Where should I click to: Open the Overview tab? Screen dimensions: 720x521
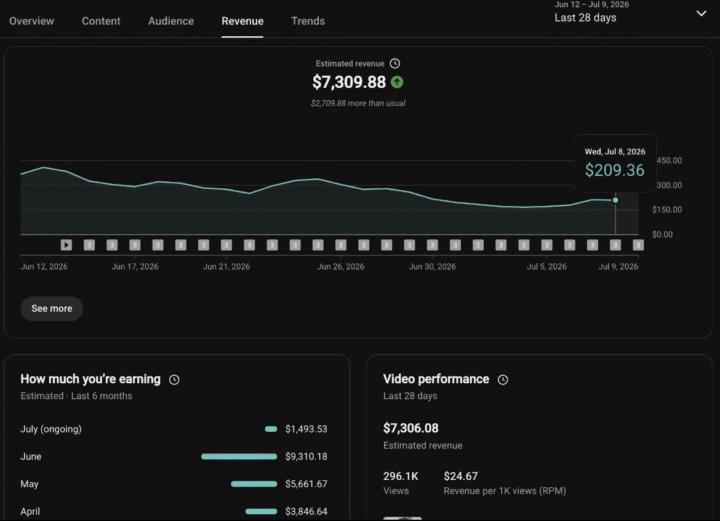[x=32, y=21]
